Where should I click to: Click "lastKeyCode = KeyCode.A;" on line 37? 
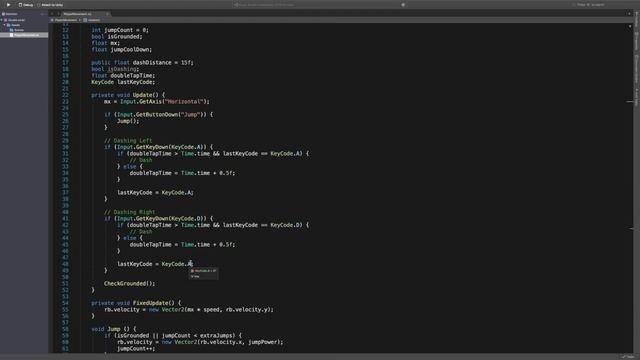tap(155, 193)
